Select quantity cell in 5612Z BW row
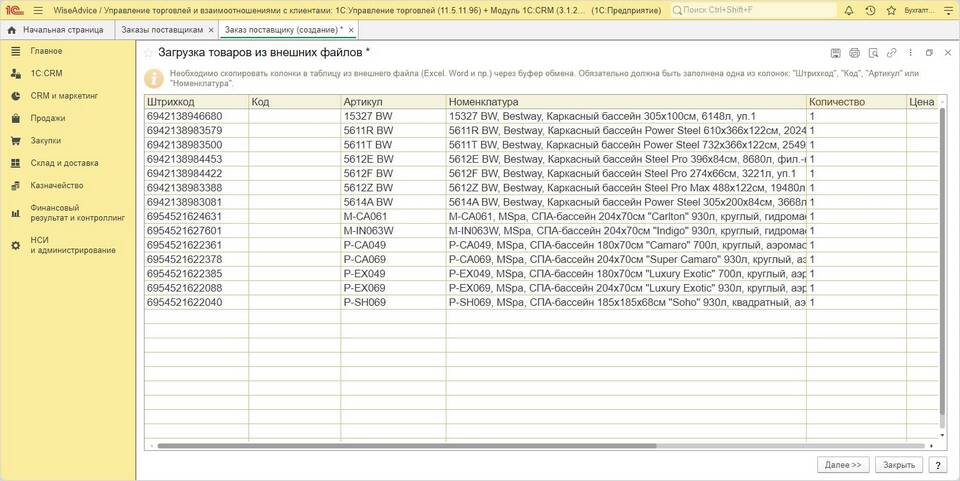The width and height of the screenshot is (960, 481). (x=855, y=188)
